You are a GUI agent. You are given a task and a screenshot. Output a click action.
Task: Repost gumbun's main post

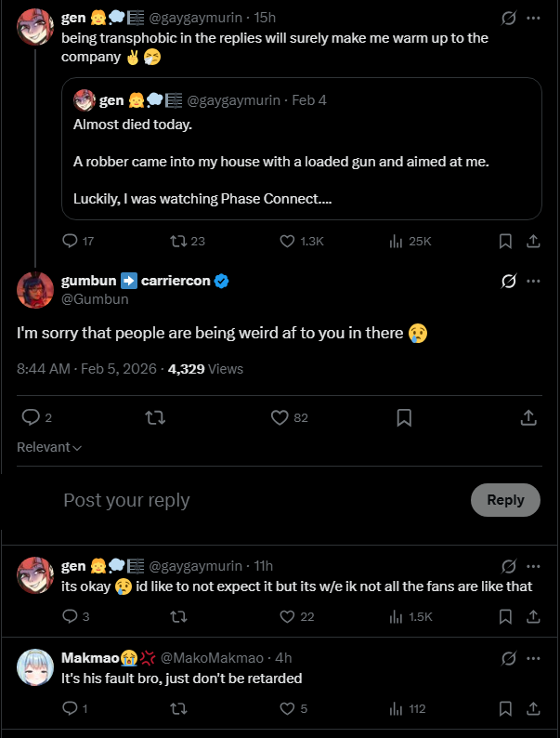pos(155,418)
